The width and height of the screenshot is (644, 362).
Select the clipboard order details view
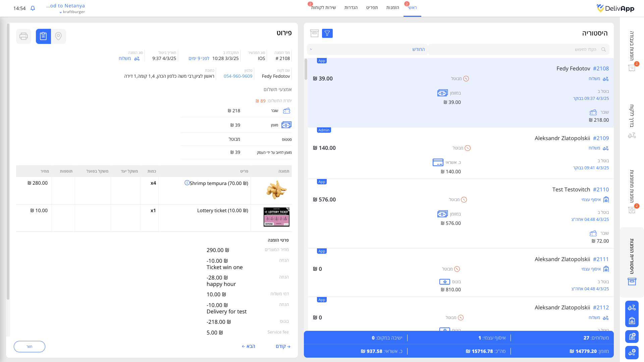pyautogui.click(x=43, y=36)
